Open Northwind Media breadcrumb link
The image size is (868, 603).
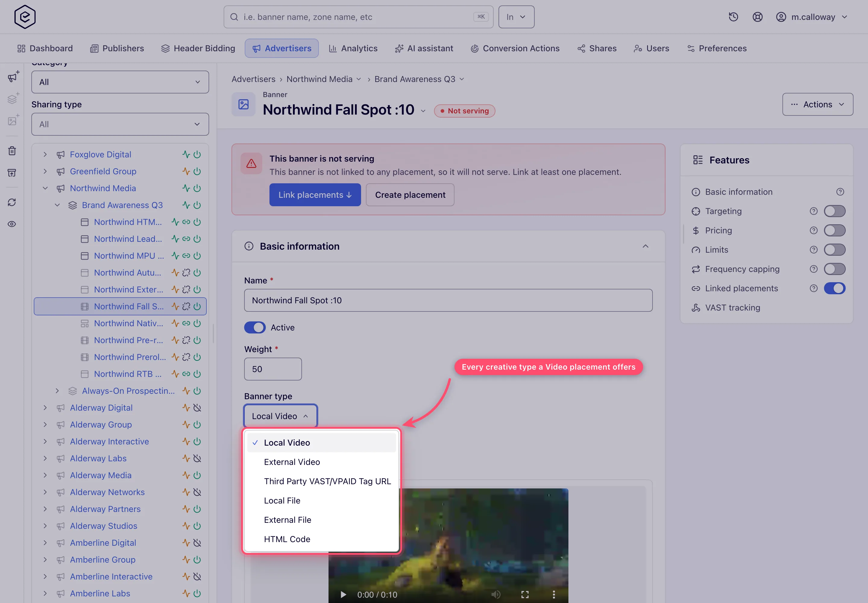[x=319, y=79]
